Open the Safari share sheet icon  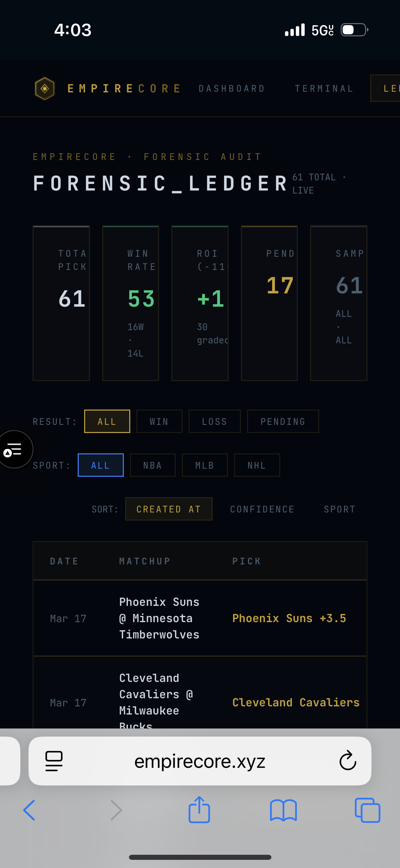point(199,810)
